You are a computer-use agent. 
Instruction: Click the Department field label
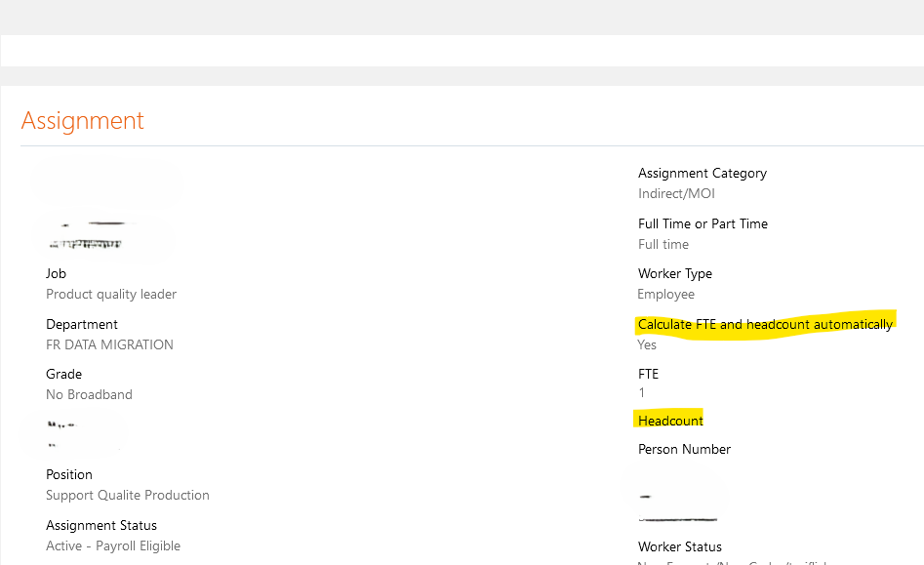[82, 324]
